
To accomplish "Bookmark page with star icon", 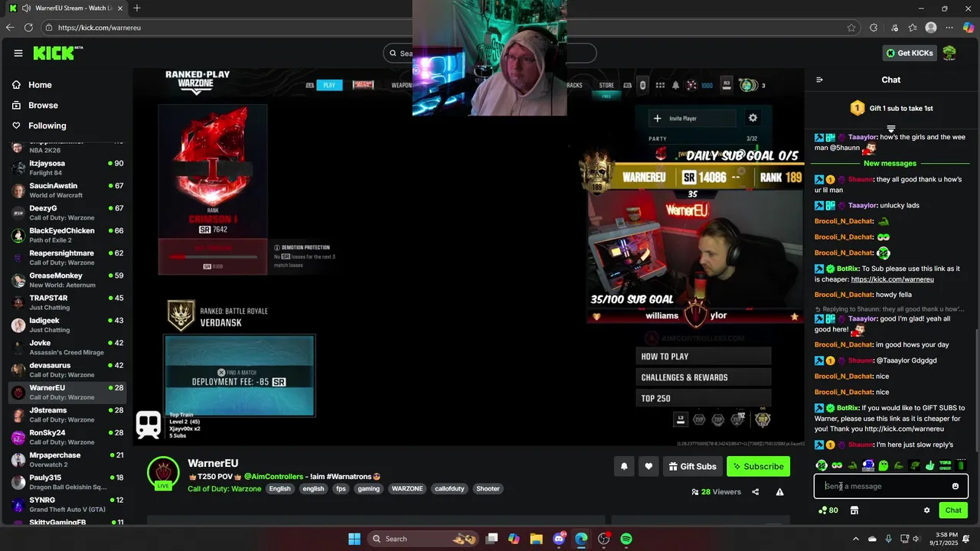I will [851, 28].
